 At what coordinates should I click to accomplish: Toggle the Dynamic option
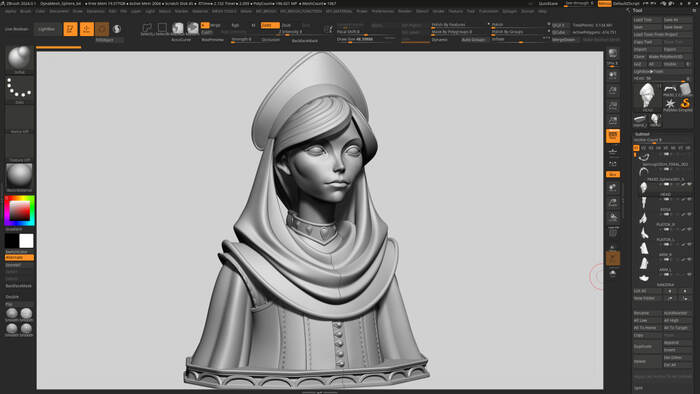pos(440,40)
